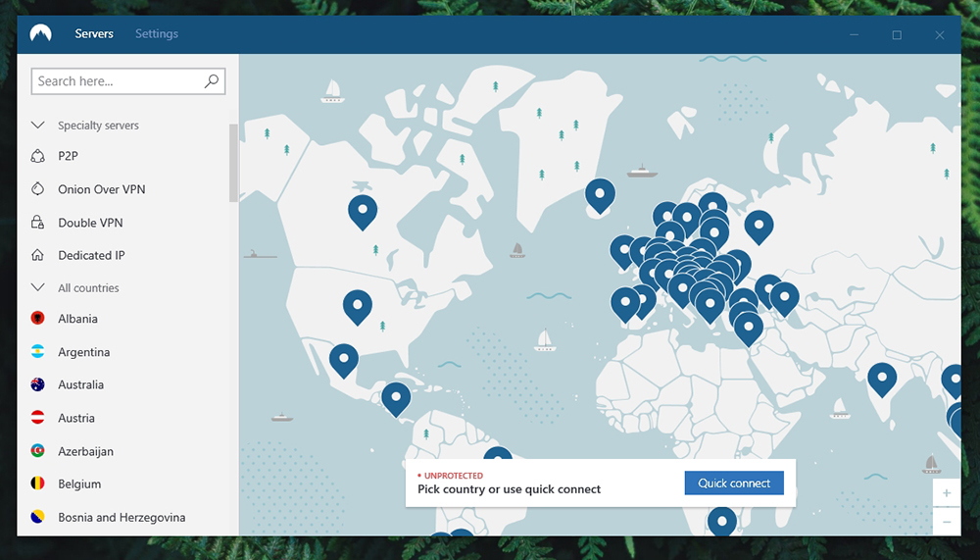Screen dimensions: 980x560
Task: Select Argentina in country list
Action: click(83, 352)
